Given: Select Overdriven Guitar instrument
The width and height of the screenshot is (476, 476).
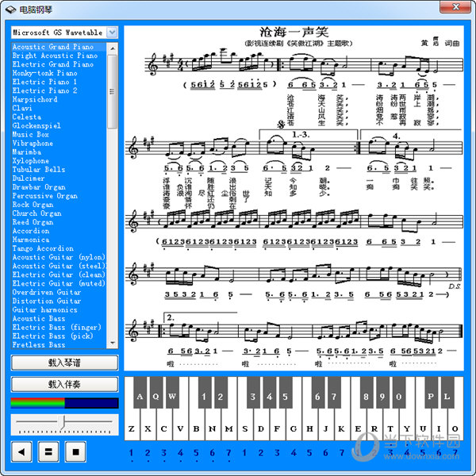Looking at the screenshot, I should tap(47, 292).
